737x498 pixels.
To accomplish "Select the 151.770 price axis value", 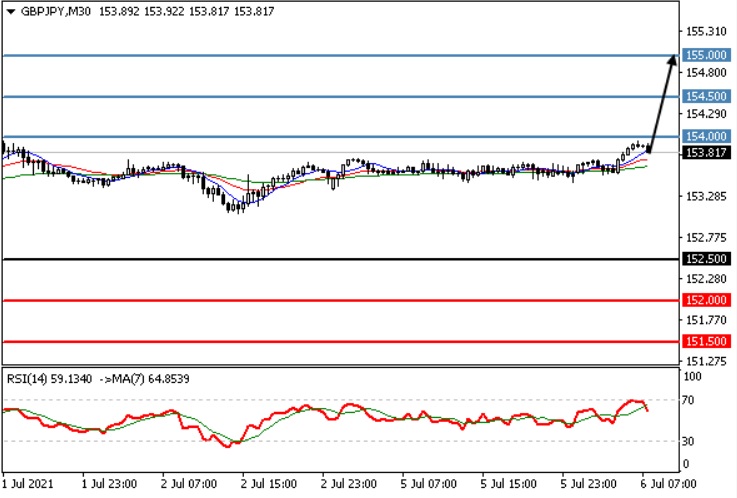I will coord(706,320).
